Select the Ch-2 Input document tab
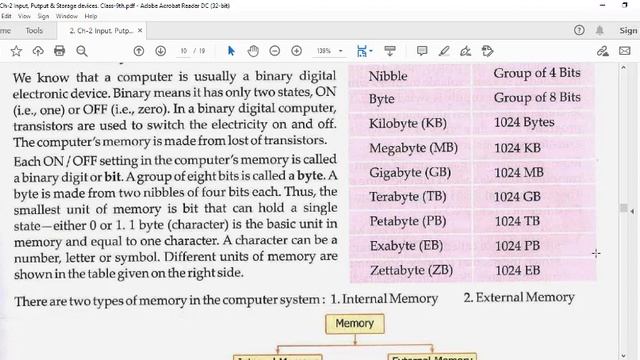The width and height of the screenshot is (640, 360). pyautogui.click(x=101, y=31)
